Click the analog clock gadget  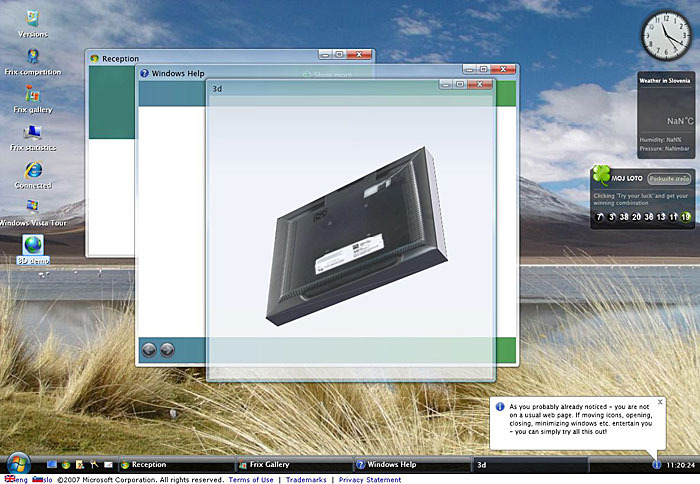[x=667, y=36]
